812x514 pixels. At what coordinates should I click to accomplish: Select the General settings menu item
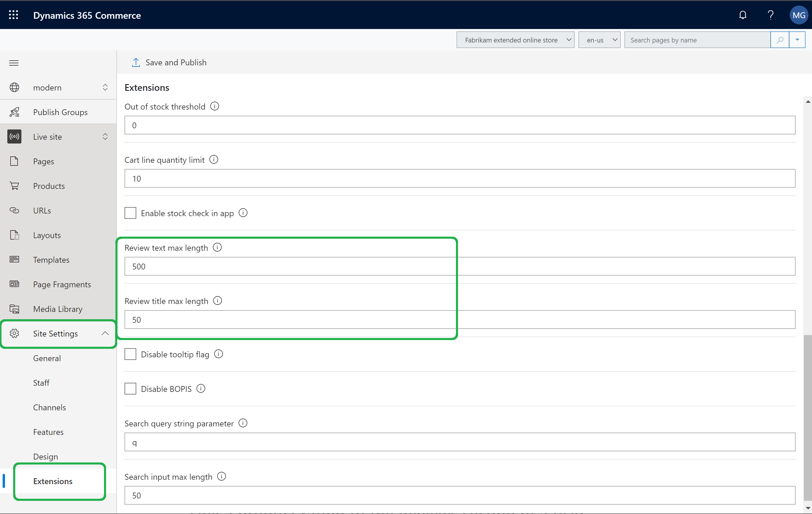click(47, 358)
